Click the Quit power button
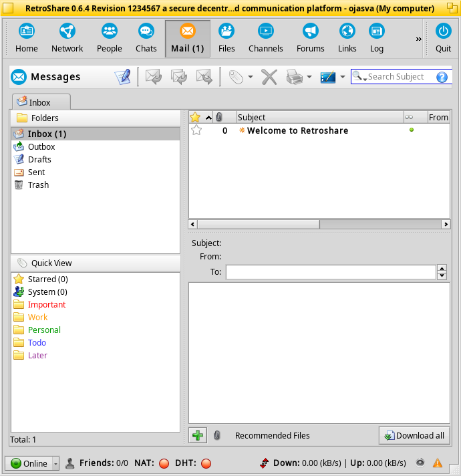Viewport: 461px width, 476px height. click(x=443, y=39)
